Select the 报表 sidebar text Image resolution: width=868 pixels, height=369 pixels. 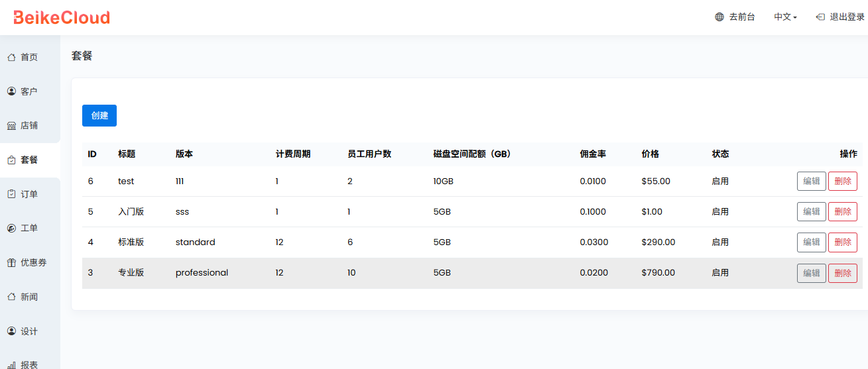[x=29, y=364]
